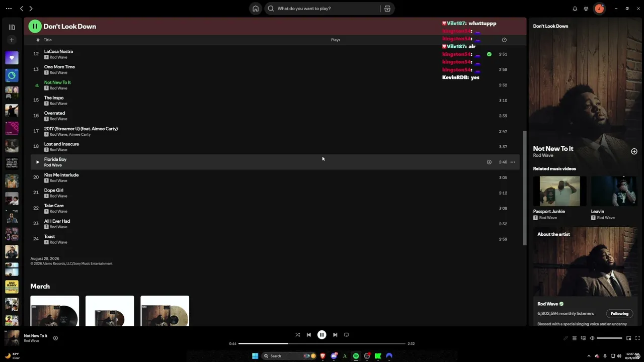
Task: Open Friend Activity icon
Action: pos(586,9)
